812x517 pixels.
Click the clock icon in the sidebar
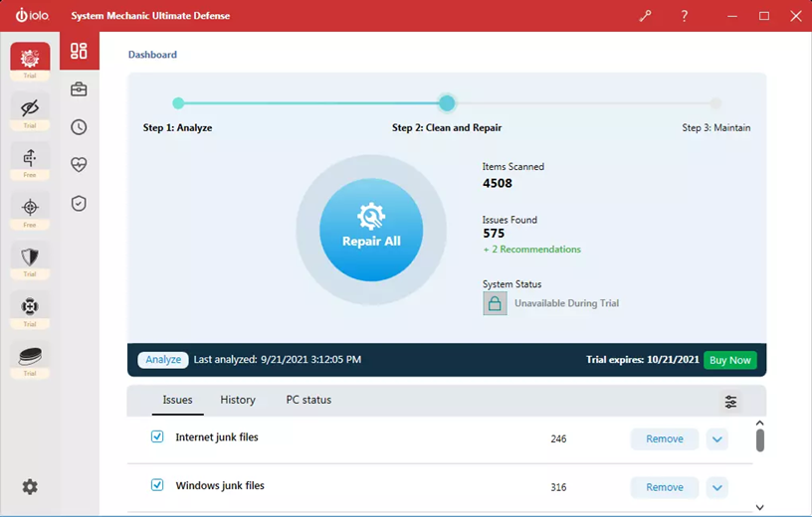(x=79, y=127)
